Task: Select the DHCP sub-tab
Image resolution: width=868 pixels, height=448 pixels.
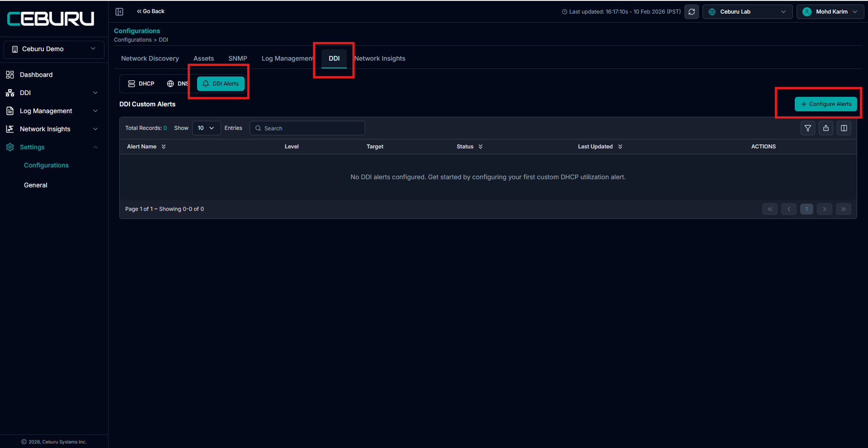Action: 141,84
